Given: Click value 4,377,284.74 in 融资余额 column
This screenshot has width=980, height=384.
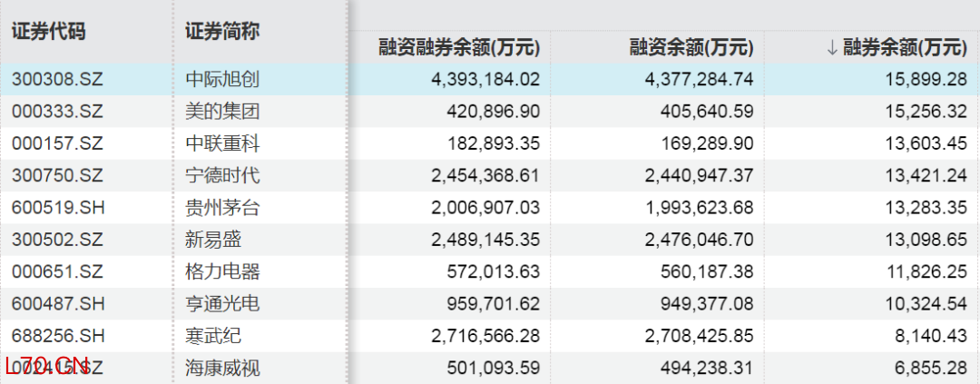Looking at the screenshot, I should [700, 79].
